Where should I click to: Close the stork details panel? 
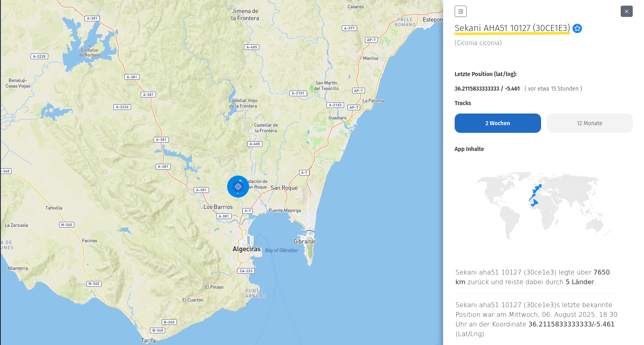626,11
